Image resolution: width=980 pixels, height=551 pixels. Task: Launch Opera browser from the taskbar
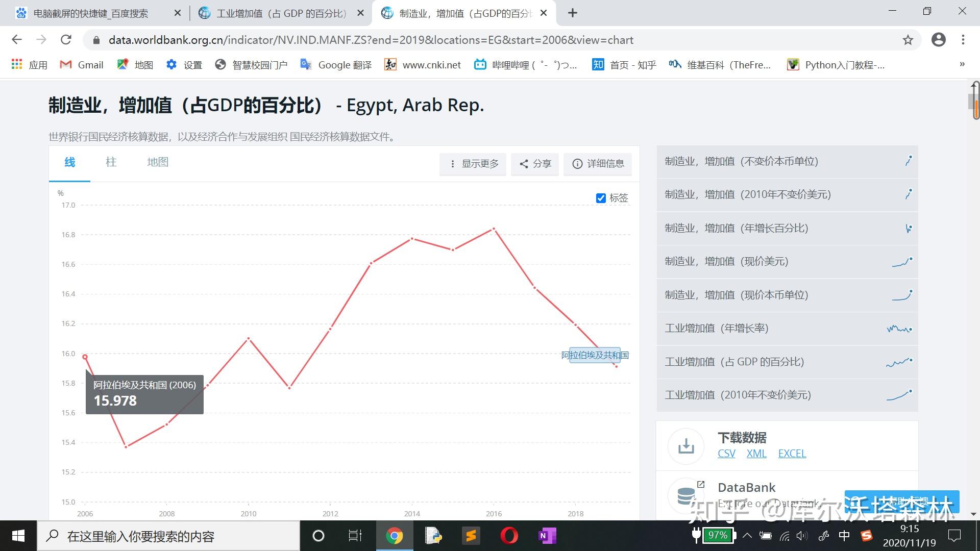click(509, 536)
